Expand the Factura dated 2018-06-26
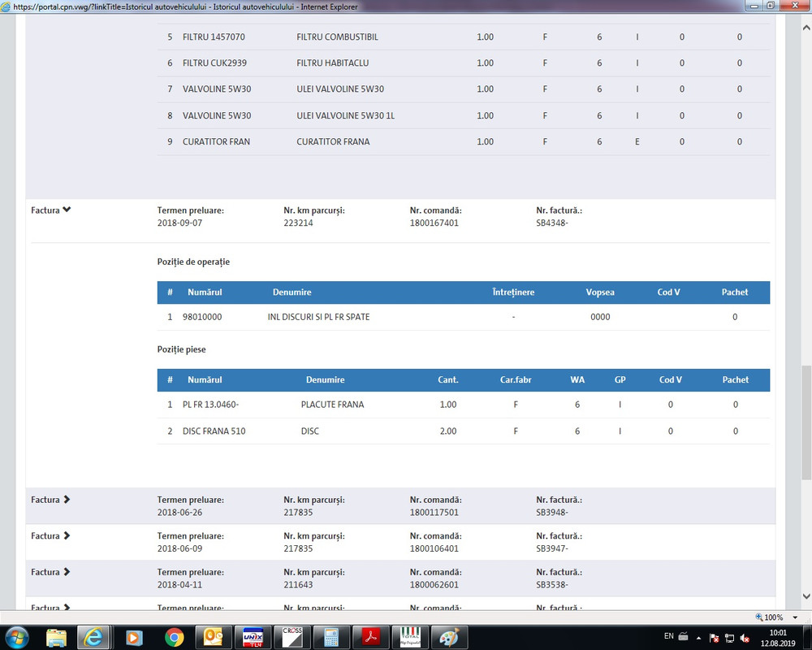The width and height of the screenshot is (812, 650). [x=67, y=500]
